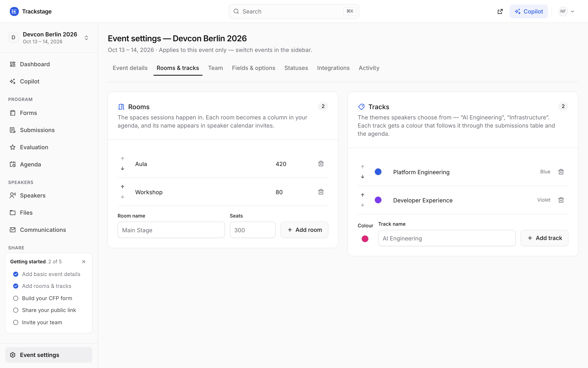The width and height of the screenshot is (588, 368).
Task: Delete the Workshop room
Action: pyautogui.click(x=321, y=192)
